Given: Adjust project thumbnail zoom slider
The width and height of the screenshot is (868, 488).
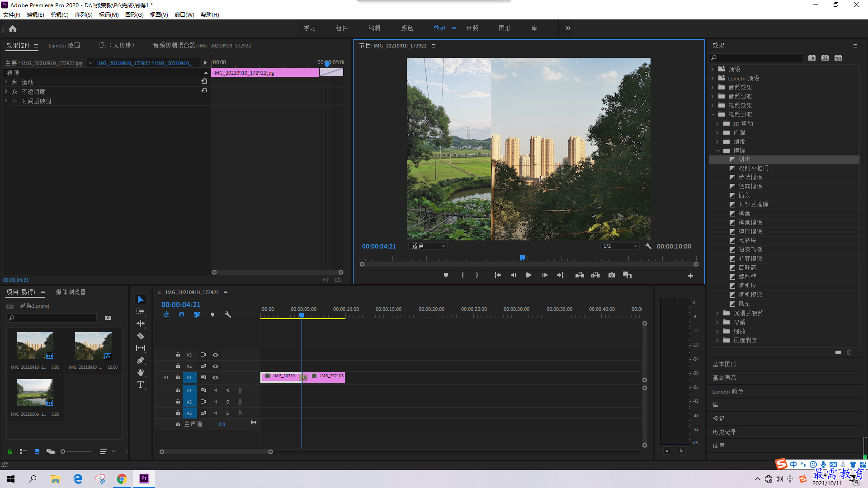Looking at the screenshot, I should click(x=63, y=451).
